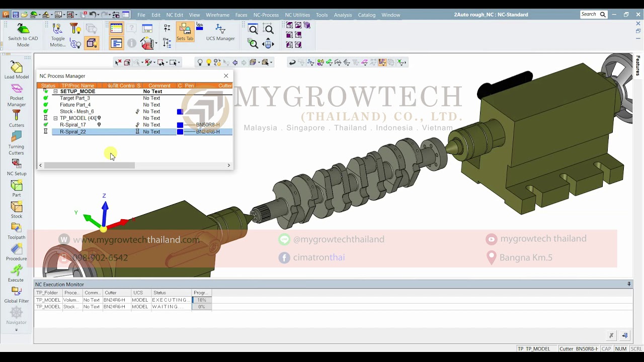Open the Features side tab

(638, 66)
